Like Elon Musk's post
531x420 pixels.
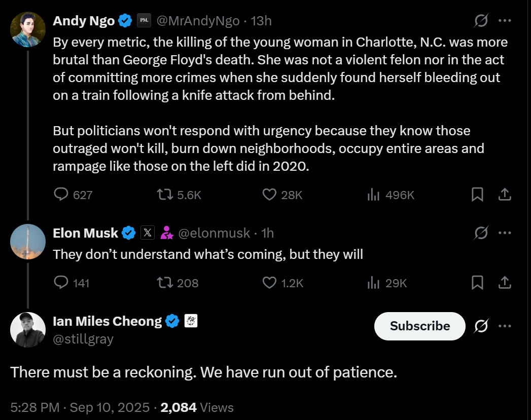point(269,283)
